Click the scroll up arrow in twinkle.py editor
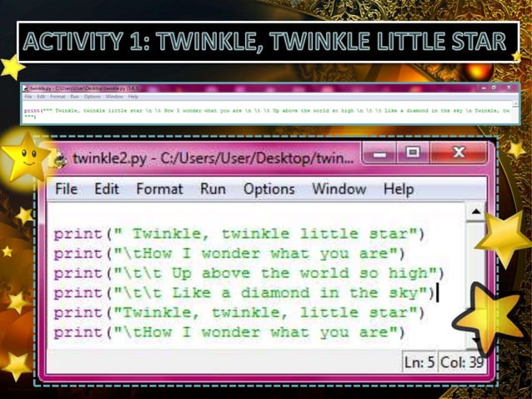The height and width of the screenshot is (399, 532). (x=515, y=104)
